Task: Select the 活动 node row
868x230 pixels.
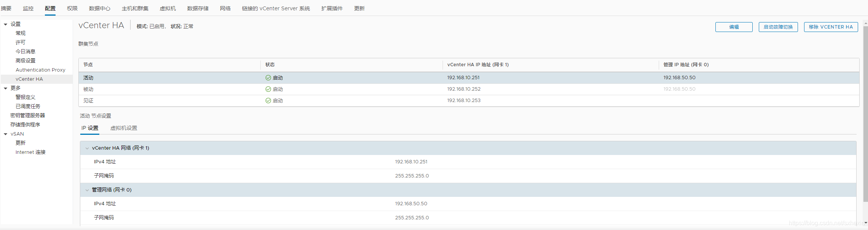Action: (469, 78)
